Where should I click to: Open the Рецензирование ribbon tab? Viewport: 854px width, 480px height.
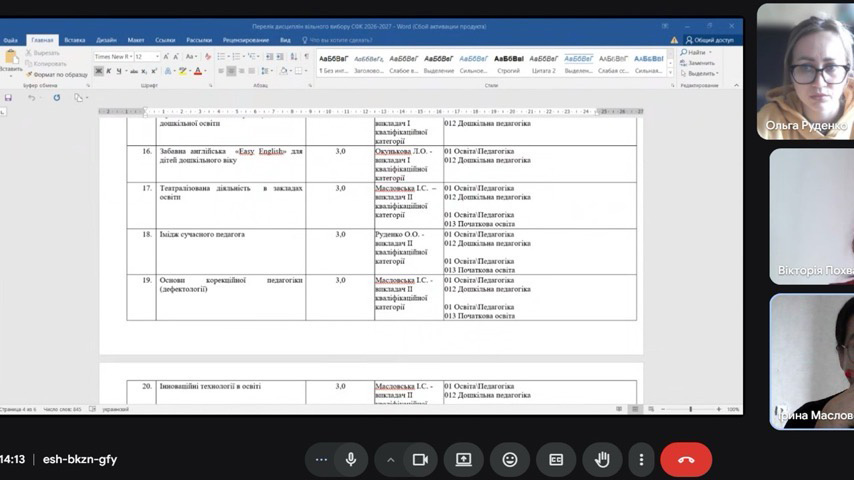245,40
